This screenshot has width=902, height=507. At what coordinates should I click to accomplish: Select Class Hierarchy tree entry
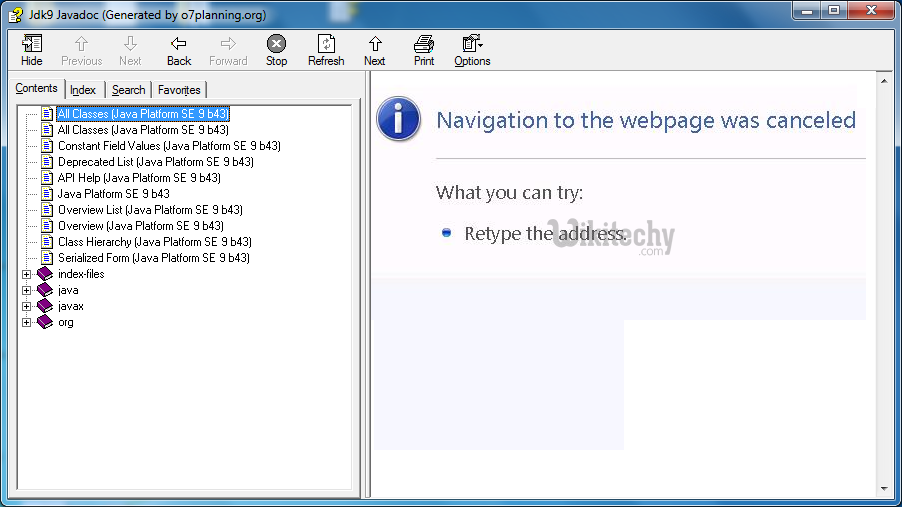point(154,242)
